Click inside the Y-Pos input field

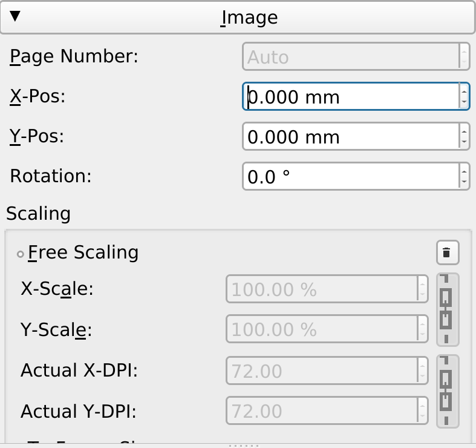[351, 137]
